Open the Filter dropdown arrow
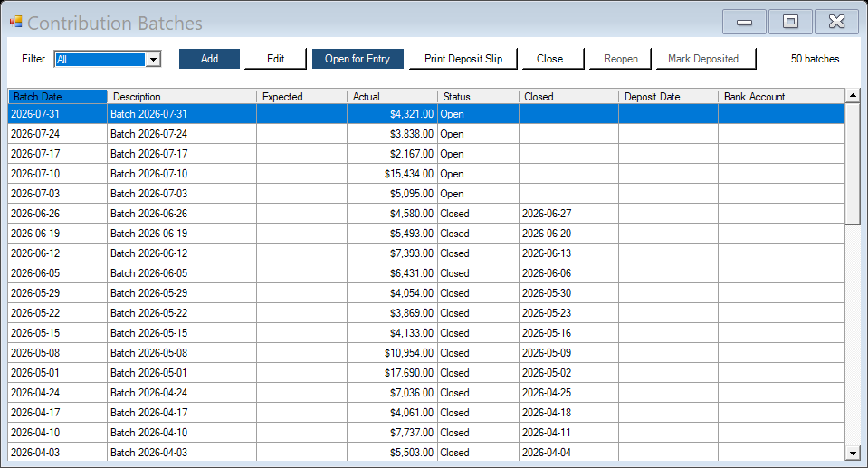 click(153, 59)
